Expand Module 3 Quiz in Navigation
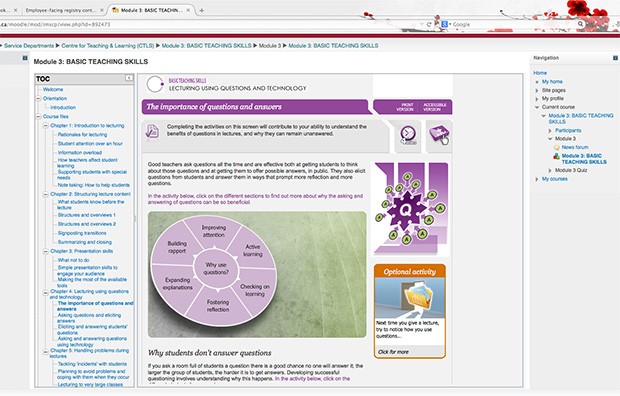620x396 pixels. [550, 171]
